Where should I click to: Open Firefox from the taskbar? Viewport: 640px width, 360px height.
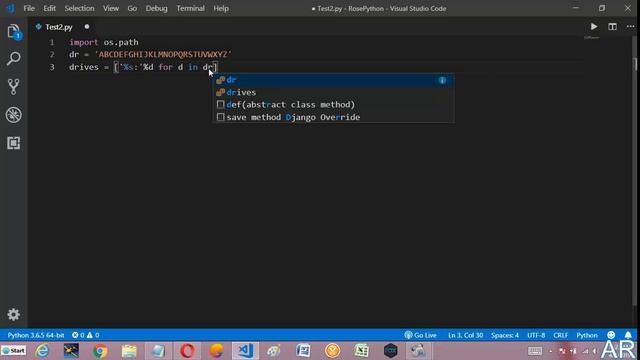pos(216,351)
